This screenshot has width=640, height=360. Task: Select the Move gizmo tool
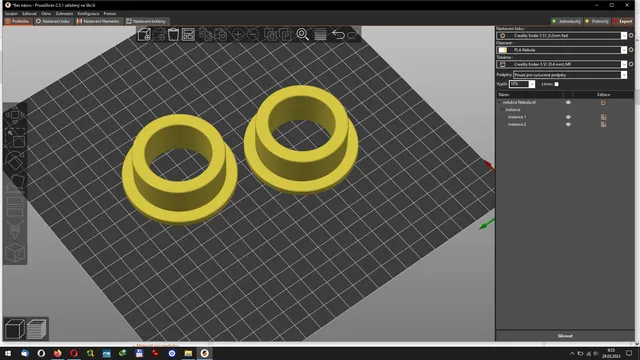15,115
